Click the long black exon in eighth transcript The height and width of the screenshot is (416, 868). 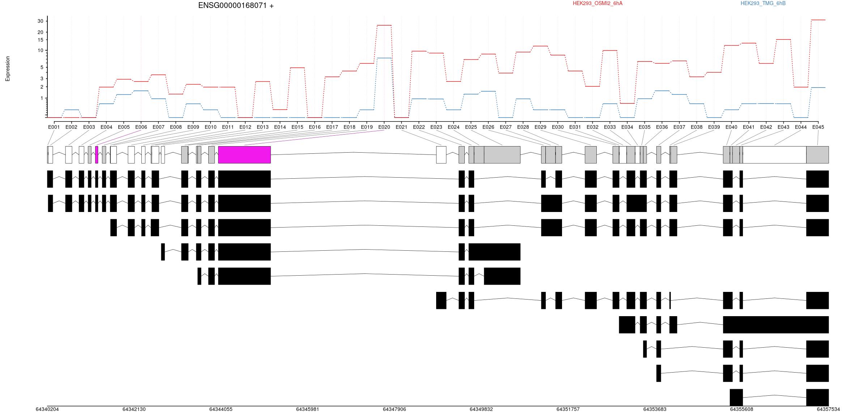click(776, 325)
